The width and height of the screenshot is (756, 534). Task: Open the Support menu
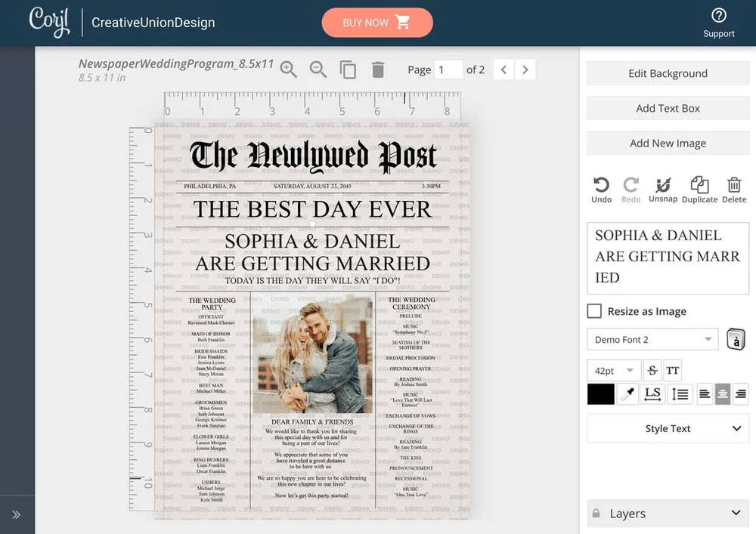tap(718, 23)
